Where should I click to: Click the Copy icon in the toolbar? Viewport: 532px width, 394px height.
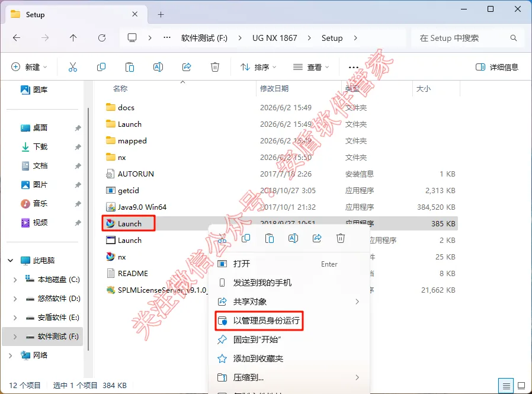[101, 67]
